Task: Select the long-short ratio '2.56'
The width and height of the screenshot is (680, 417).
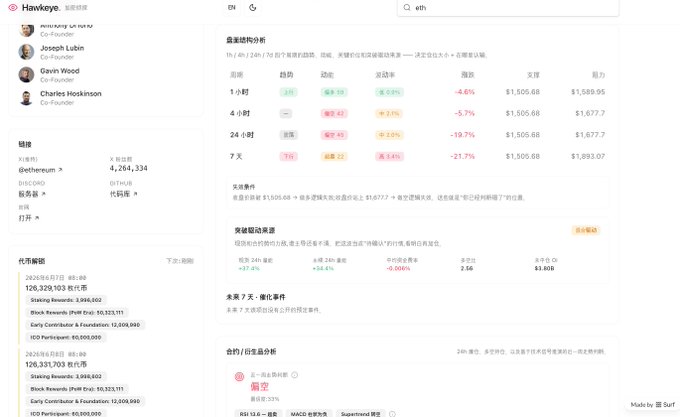Action: [467, 269]
